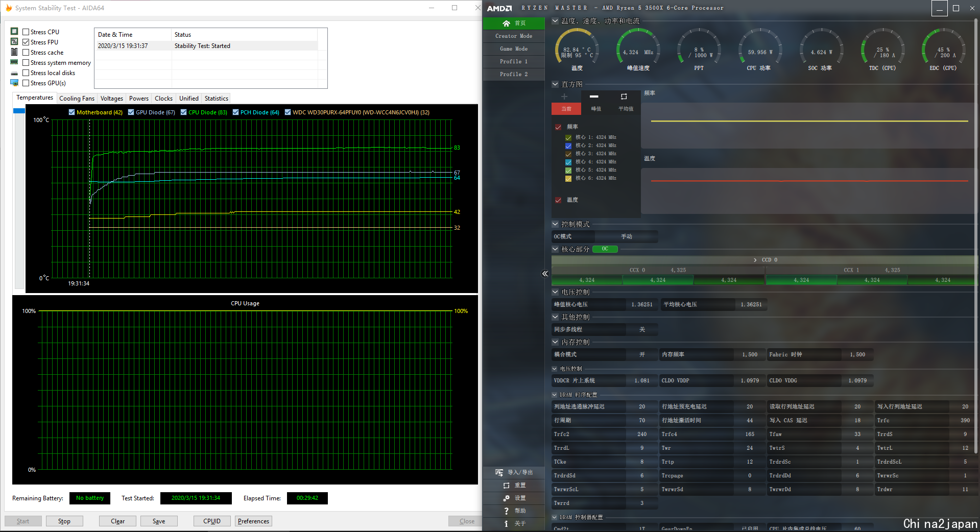Collapse the voltage control (电压控制) section chevron

(555, 292)
